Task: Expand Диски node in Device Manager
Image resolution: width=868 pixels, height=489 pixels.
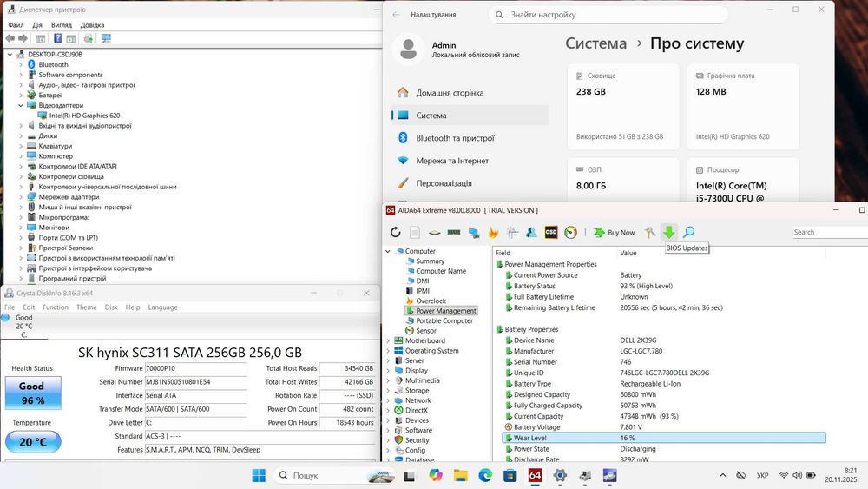Action: click(21, 135)
